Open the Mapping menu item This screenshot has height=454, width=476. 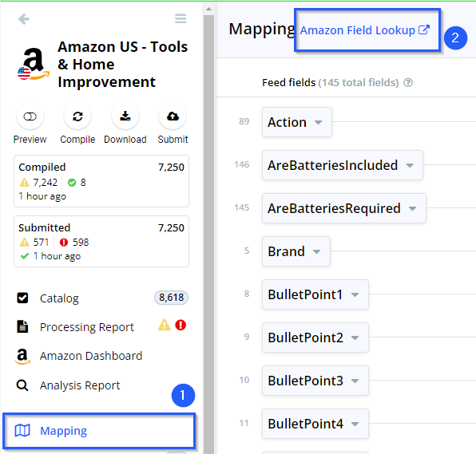tap(99, 431)
